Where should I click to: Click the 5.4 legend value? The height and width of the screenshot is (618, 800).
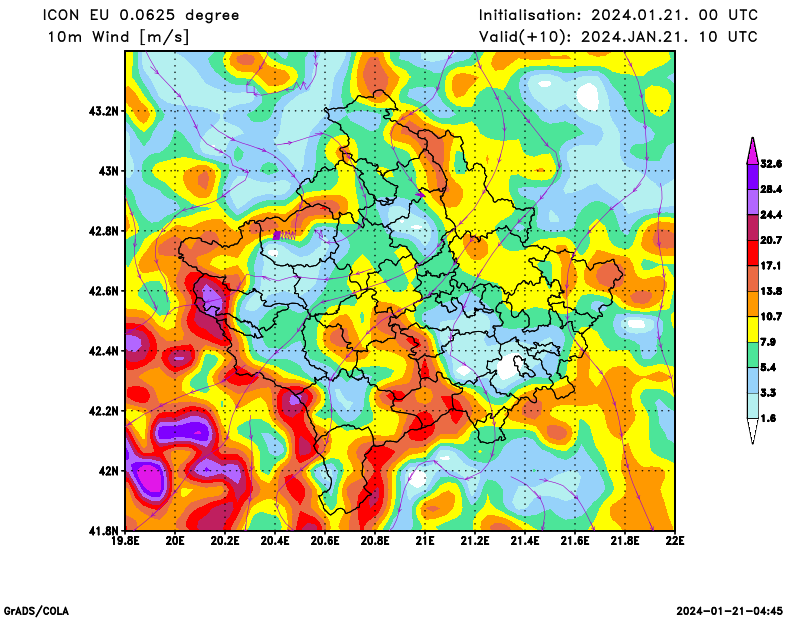coord(768,367)
